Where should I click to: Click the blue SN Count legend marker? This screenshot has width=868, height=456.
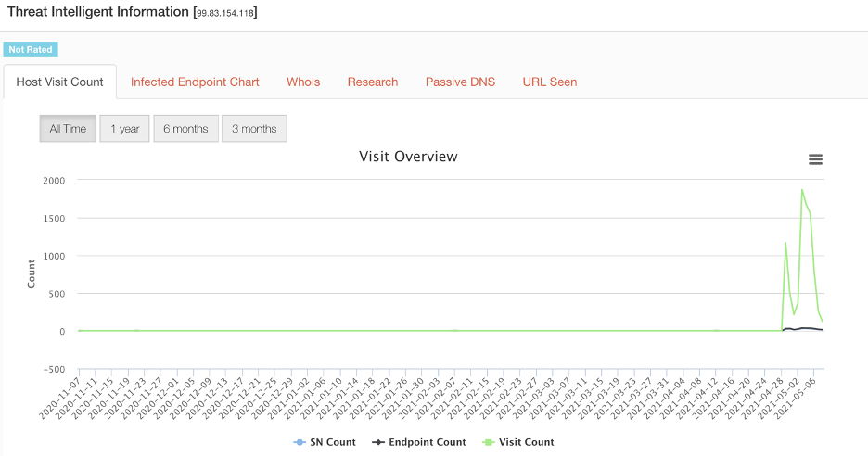click(300, 442)
